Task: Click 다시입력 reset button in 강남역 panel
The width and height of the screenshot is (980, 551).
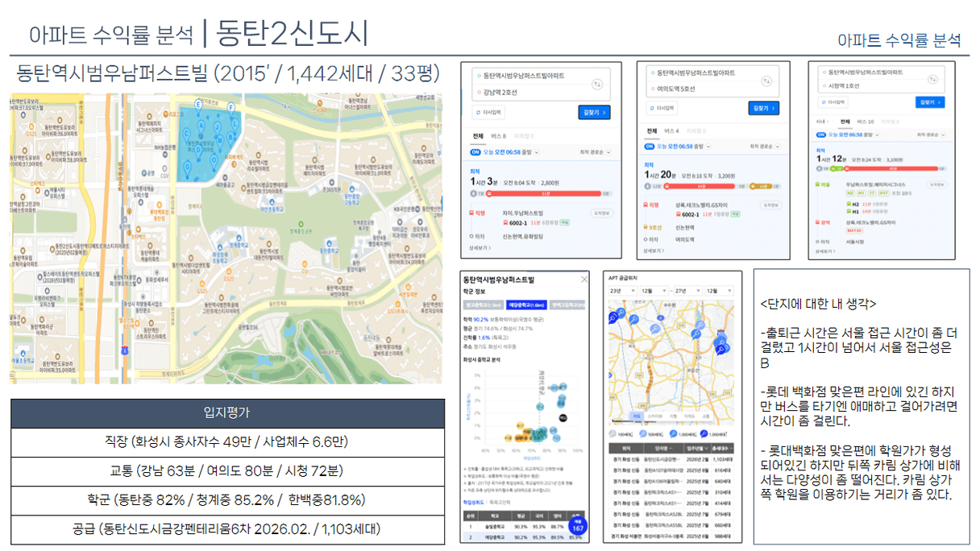Action: (488, 112)
